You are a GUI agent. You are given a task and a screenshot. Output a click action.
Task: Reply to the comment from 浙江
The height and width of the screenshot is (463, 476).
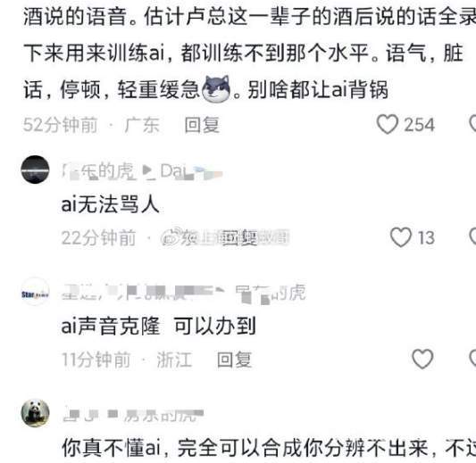pos(234,360)
